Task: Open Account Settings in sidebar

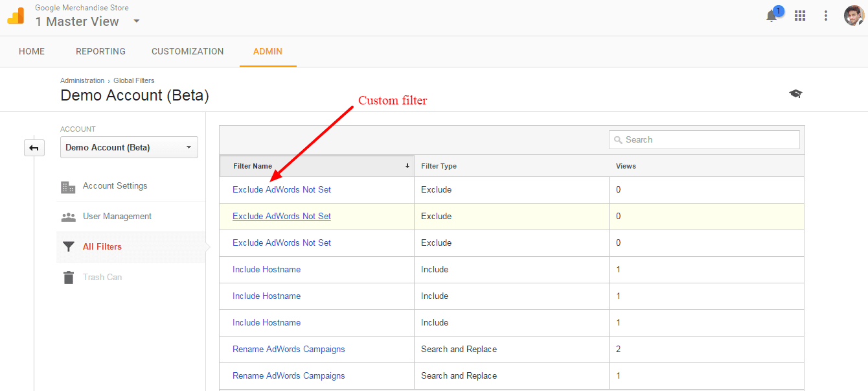Action: tap(115, 186)
